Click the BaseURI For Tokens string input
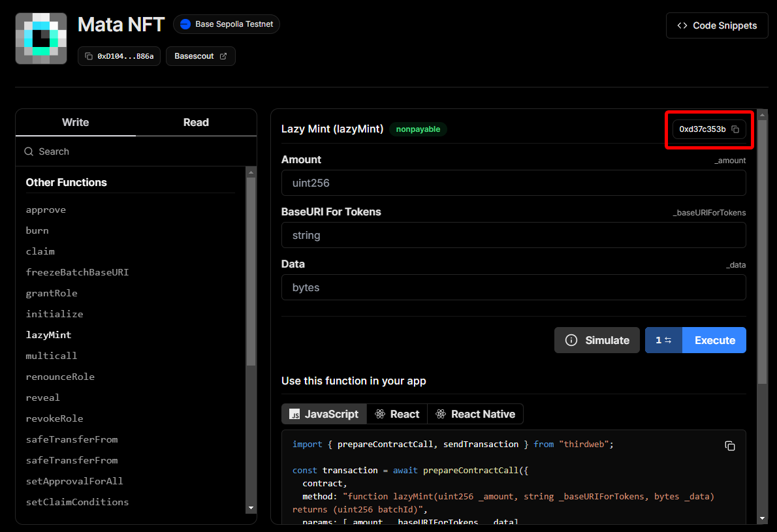Image resolution: width=777 pixels, height=532 pixels. [513, 235]
